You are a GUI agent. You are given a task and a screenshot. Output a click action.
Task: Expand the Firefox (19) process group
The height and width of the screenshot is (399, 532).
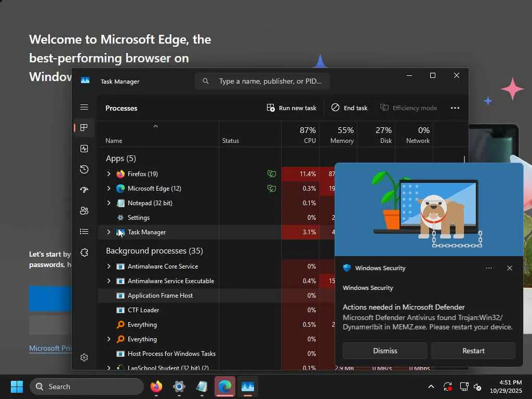coord(109,174)
